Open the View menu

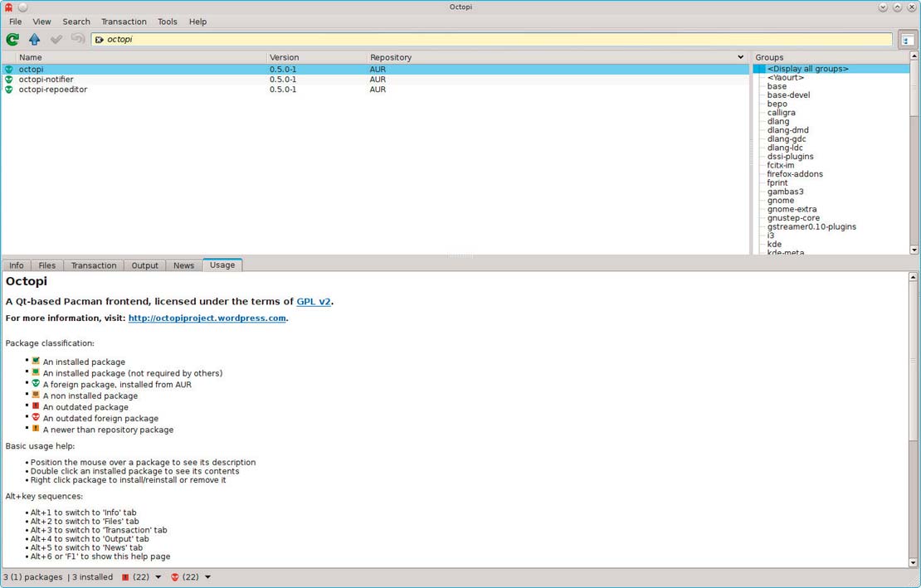[x=41, y=22]
